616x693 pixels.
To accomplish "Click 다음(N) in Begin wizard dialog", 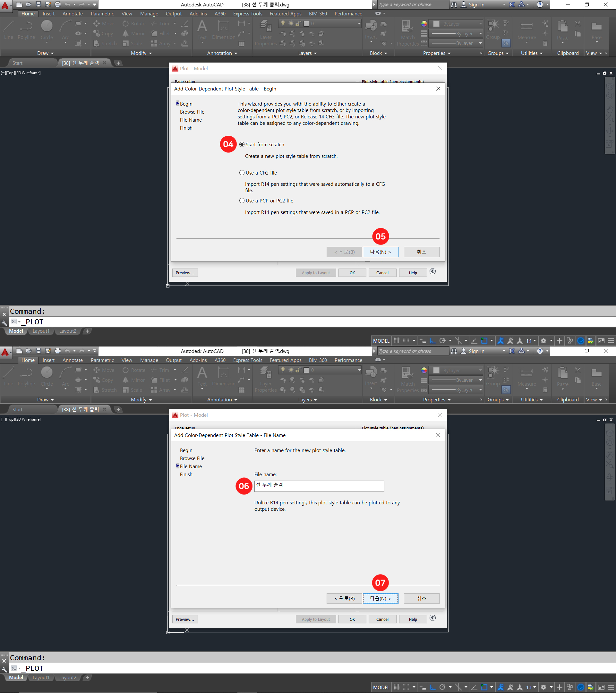I will pos(381,252).
